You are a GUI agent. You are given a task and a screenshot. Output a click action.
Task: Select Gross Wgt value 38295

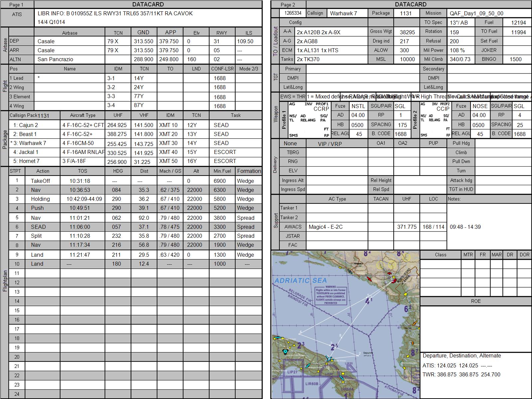[x=407, y=32]
